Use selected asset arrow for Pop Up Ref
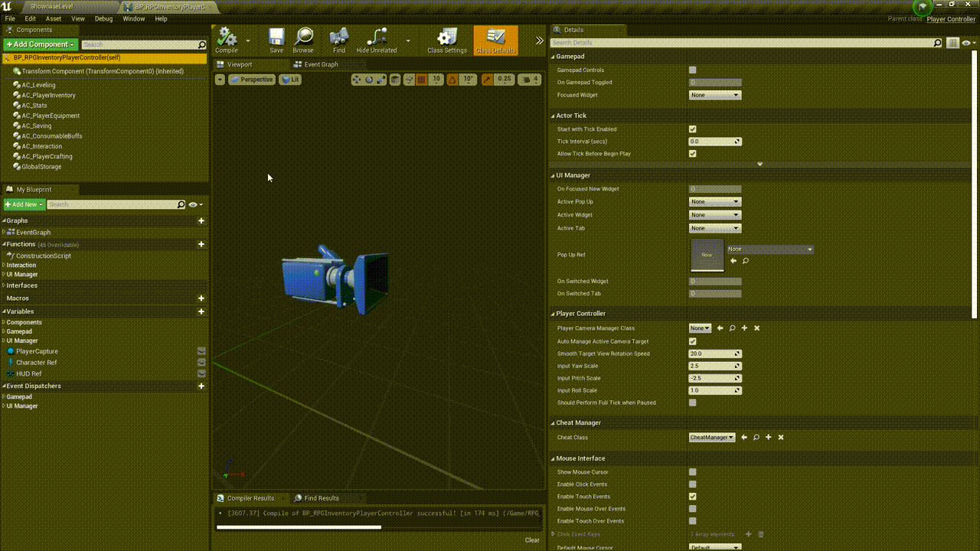Image resolution: width=980 pixels, height=551 pixels. pos(733,261)
